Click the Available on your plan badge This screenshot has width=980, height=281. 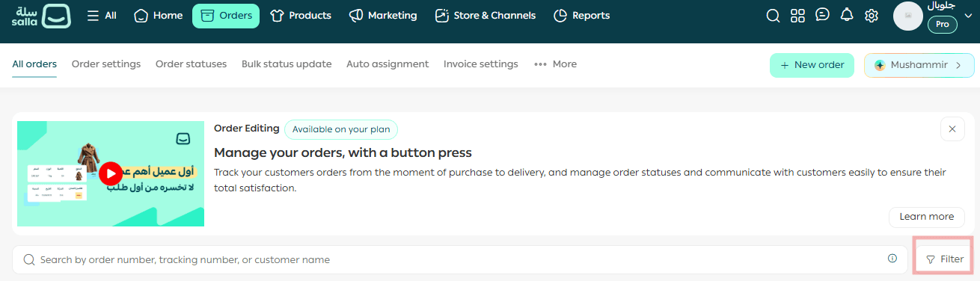pos(341,129)
